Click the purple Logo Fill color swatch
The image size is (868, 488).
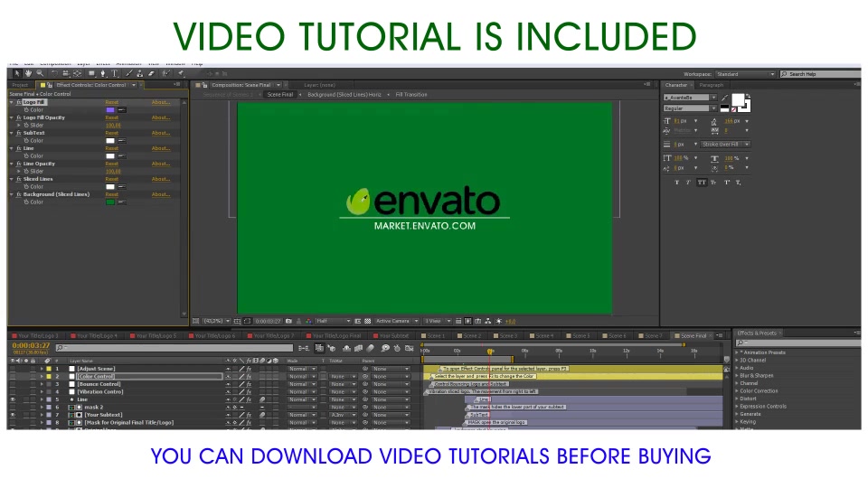click(x=110, y=109)
